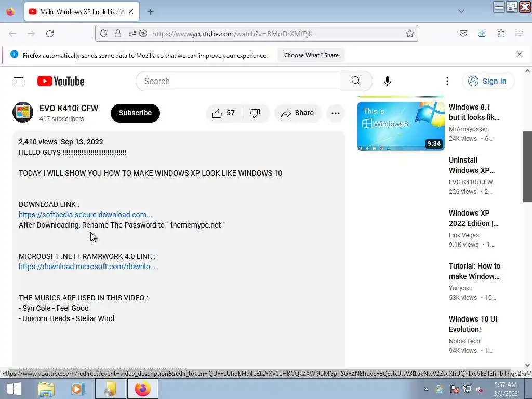The width and height of the screenshot is (532, 399).
Task: Open the taskbar clock showing 5:57 AM
Action: [x=506, y=389]
